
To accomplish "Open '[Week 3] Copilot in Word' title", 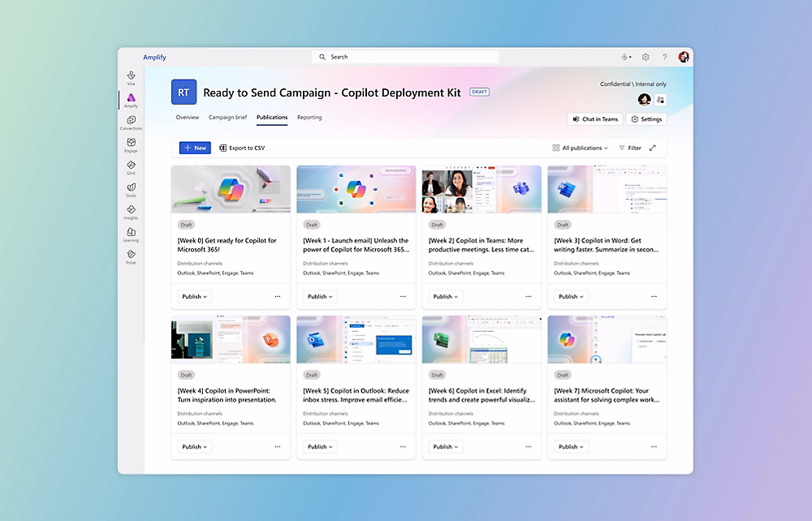I will 607,245.
